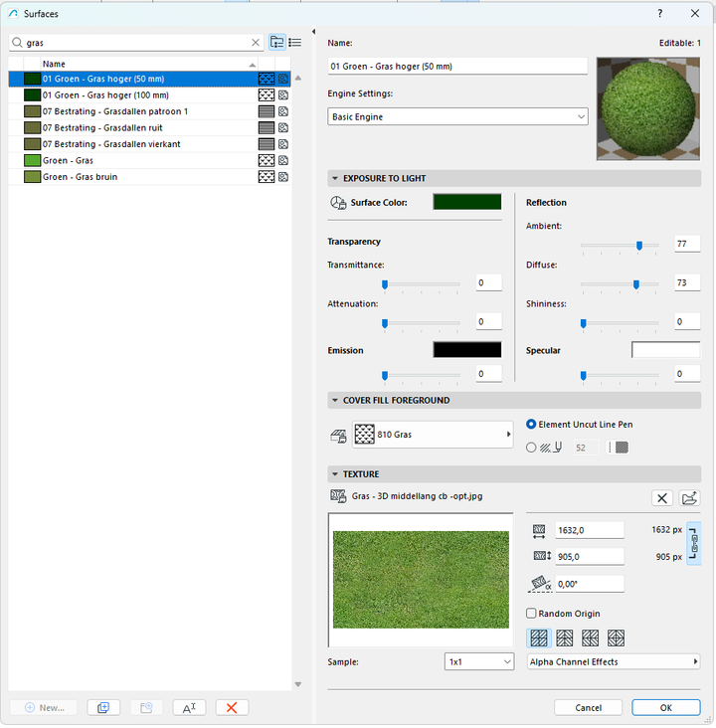
Task: Toggle the texture size proportion chain
Action: 694,543
